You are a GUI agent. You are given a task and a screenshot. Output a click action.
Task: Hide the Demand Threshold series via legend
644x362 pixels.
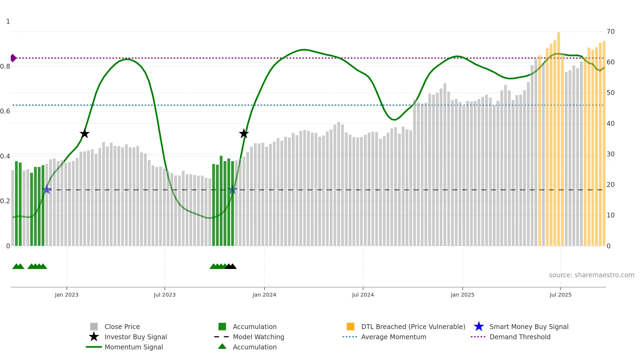point(520,337)
